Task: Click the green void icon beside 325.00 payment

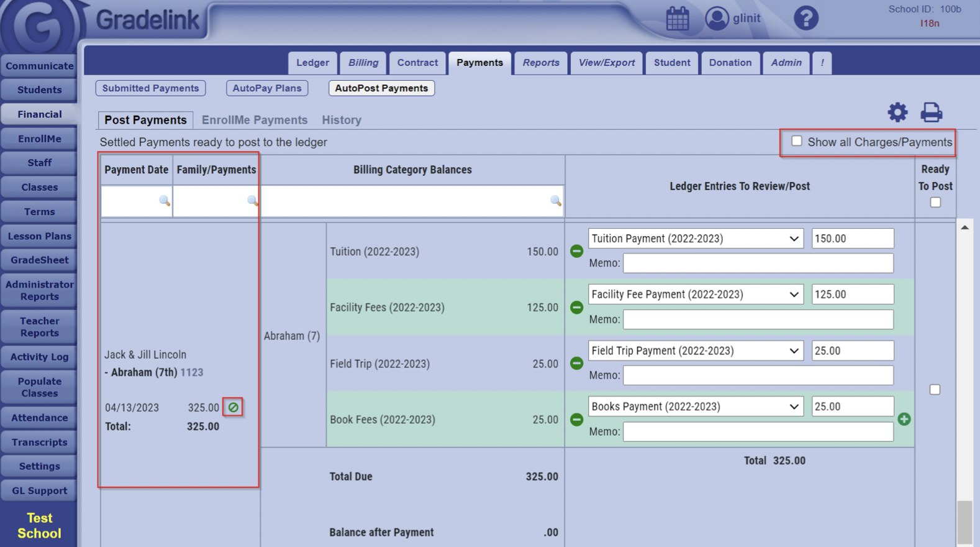Action: tap(233, 408)
